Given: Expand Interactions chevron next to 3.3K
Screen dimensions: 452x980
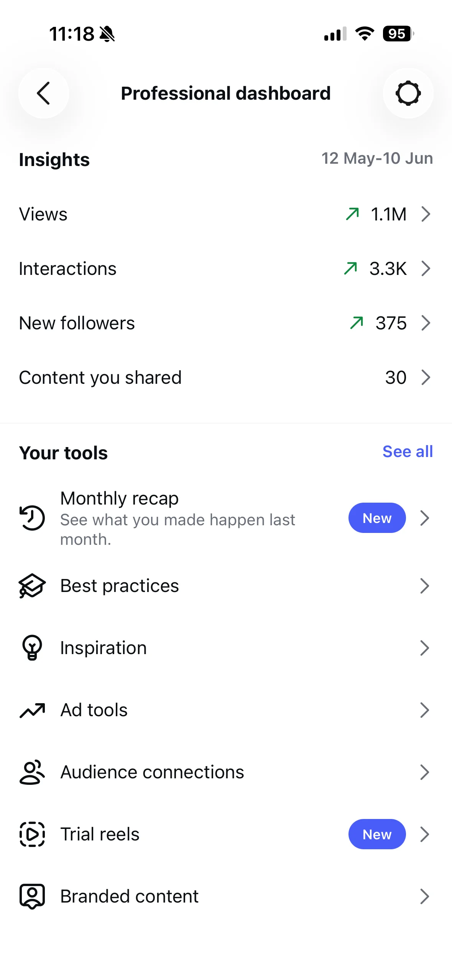Looking at the screenshot, I should [x=426, y=268].
